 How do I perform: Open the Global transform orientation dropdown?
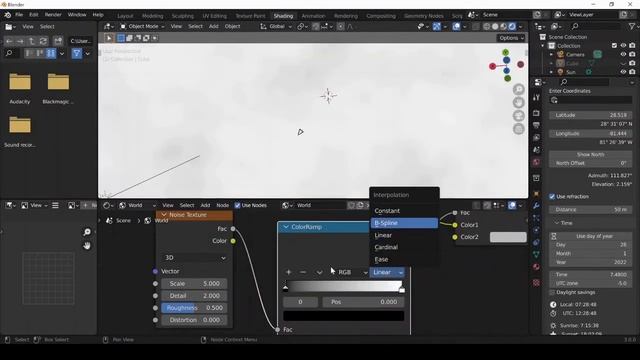click(276, 26)
